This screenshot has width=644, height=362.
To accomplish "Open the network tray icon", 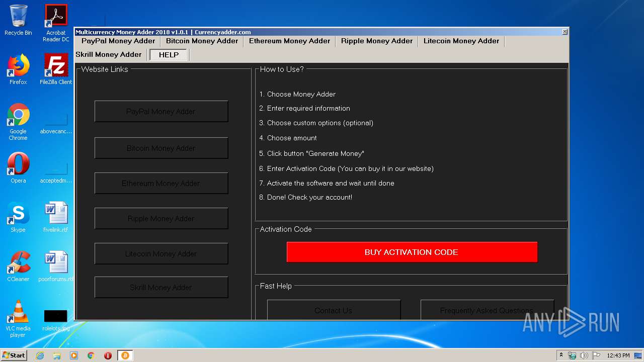I will pos(572,355).
